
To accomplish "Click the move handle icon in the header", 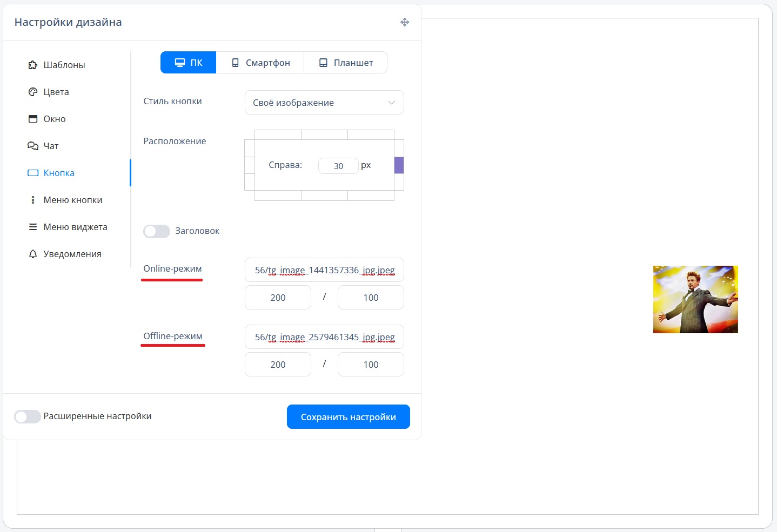I will pos(405,22).
